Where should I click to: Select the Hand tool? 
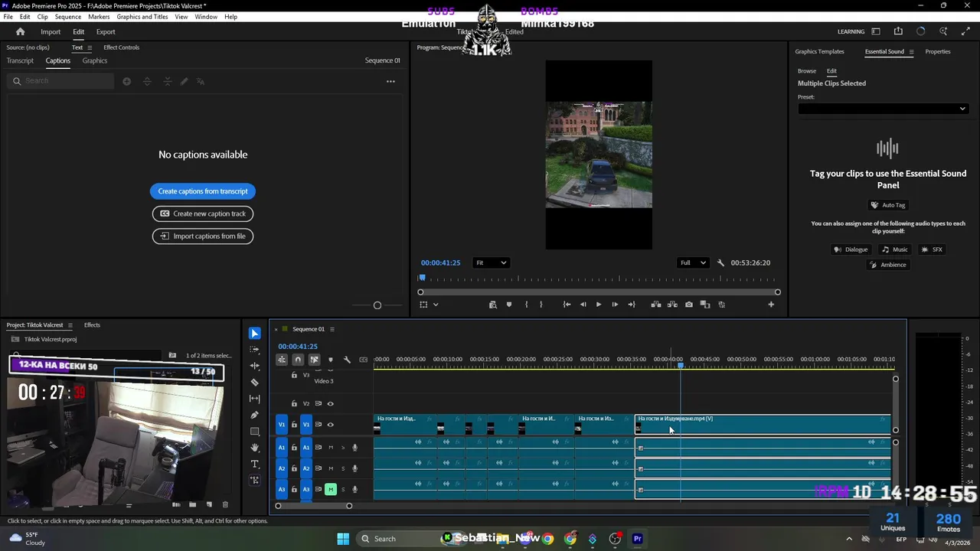255,448
